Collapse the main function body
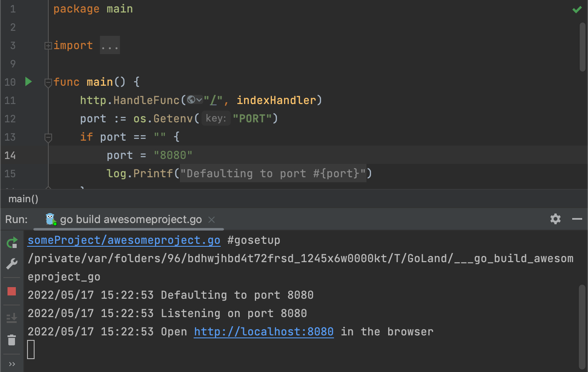588x372 pixels. coord(48,82)
